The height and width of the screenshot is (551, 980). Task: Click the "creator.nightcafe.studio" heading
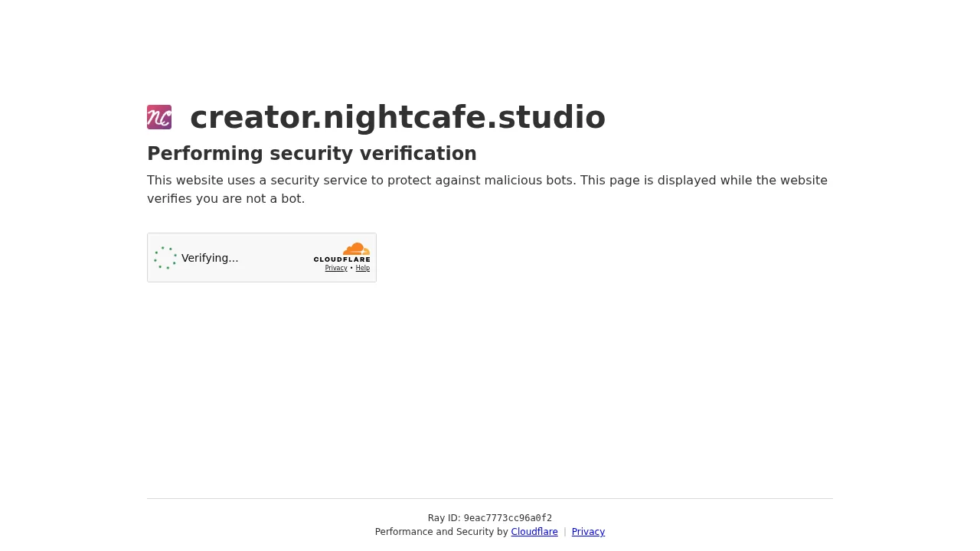point(397,117)
